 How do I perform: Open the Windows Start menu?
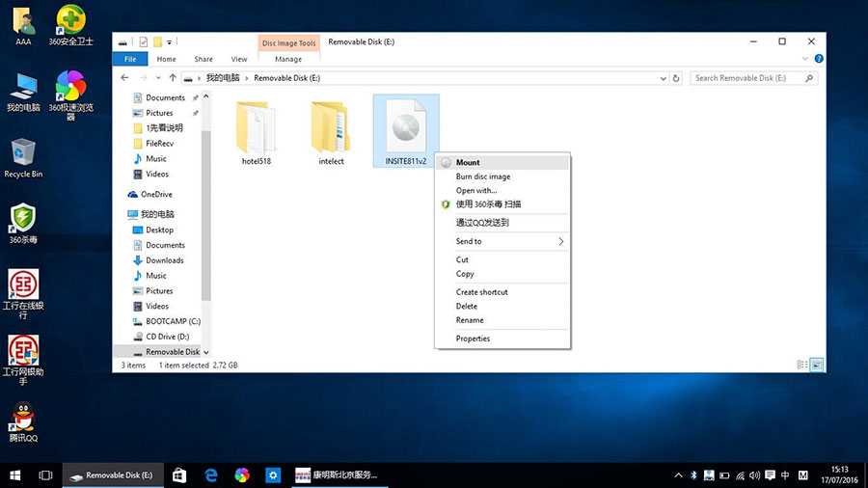tap(14, 475)
